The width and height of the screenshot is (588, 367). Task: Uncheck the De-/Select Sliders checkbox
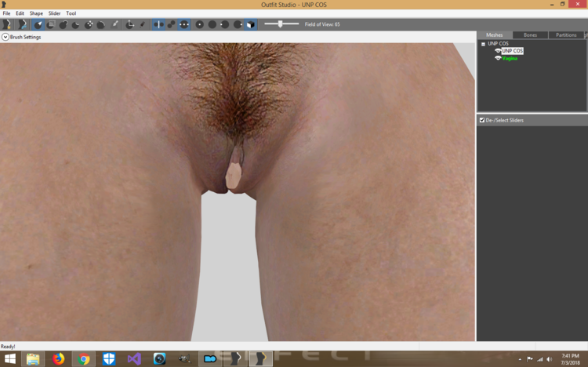coord(482,120)
